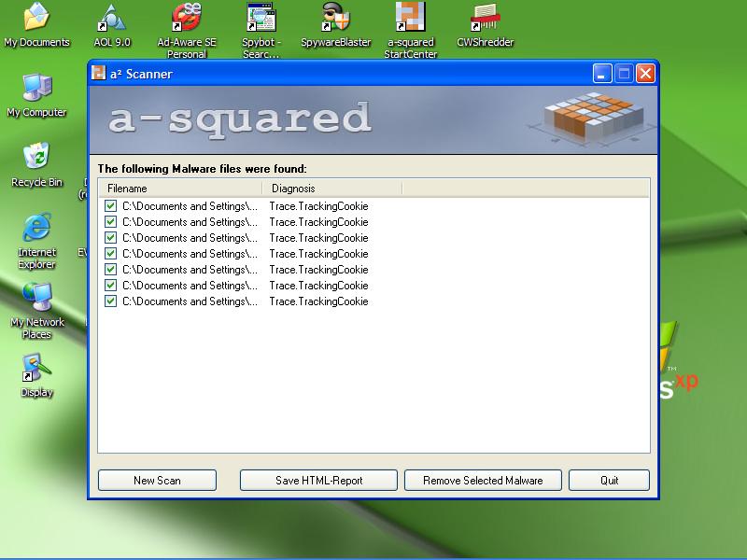The width and height of the screenshot is (747, 560).
Task: Deselect the sixth TrackingCookie row checkbox
Action: (110, 286)
